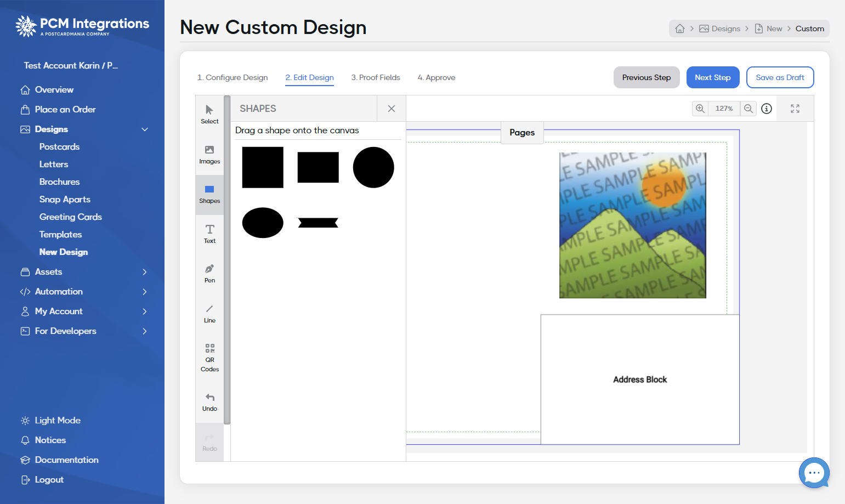The width and height of the screenshot is (845, 504).
Task: Select the sample mountain image on canvas
Action: click(x=633, y=225)
